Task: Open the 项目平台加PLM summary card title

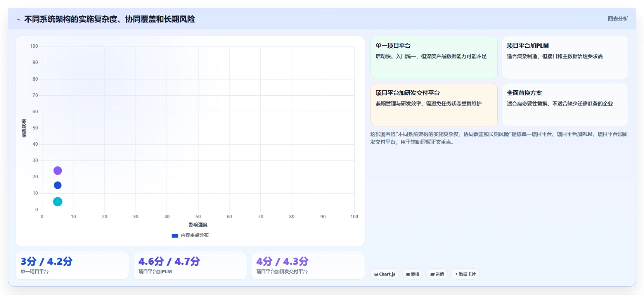Action: click(x=528, y=46)
